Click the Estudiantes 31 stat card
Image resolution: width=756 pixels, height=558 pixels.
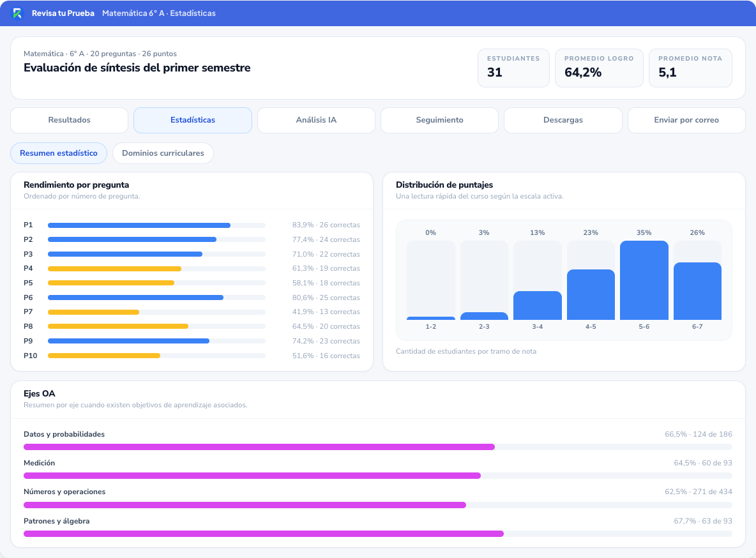pos(513,68)
